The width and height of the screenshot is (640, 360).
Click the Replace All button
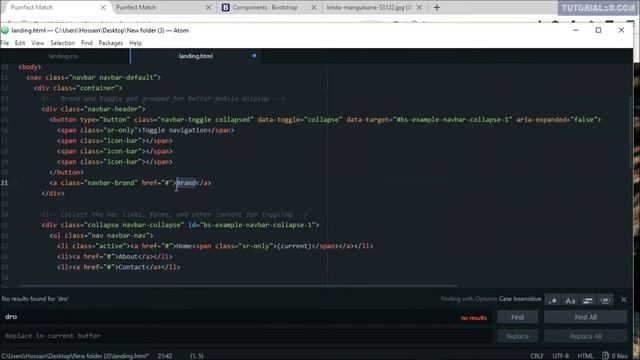click(x=586, y=336)
